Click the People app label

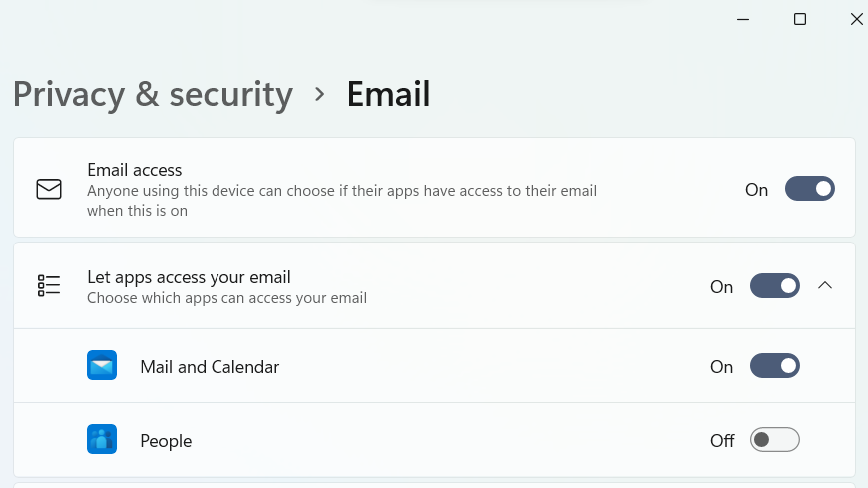(x=166, y=441)
